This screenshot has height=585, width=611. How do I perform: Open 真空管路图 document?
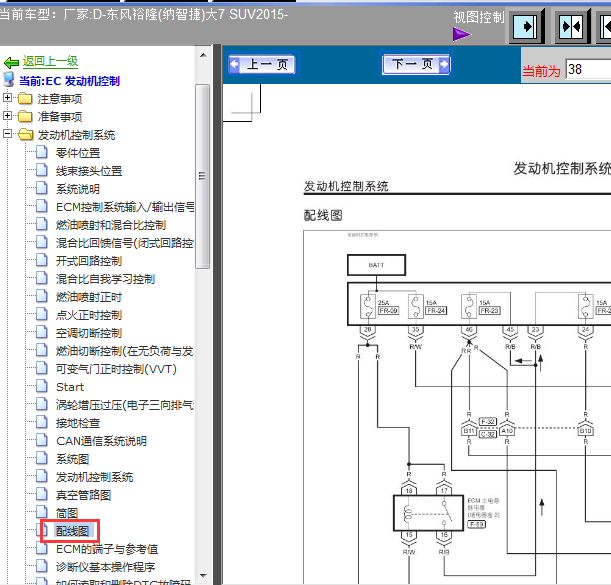click(x=83, y=495)
